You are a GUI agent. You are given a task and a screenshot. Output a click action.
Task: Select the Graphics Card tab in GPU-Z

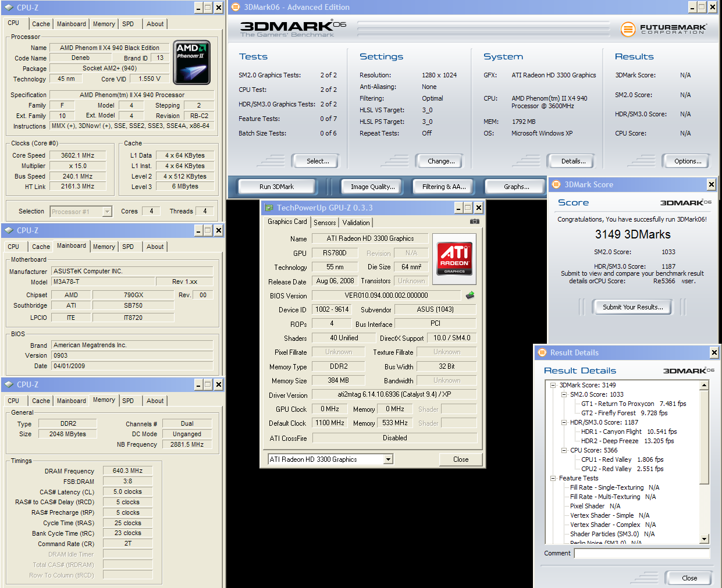(x=287, y=222)
